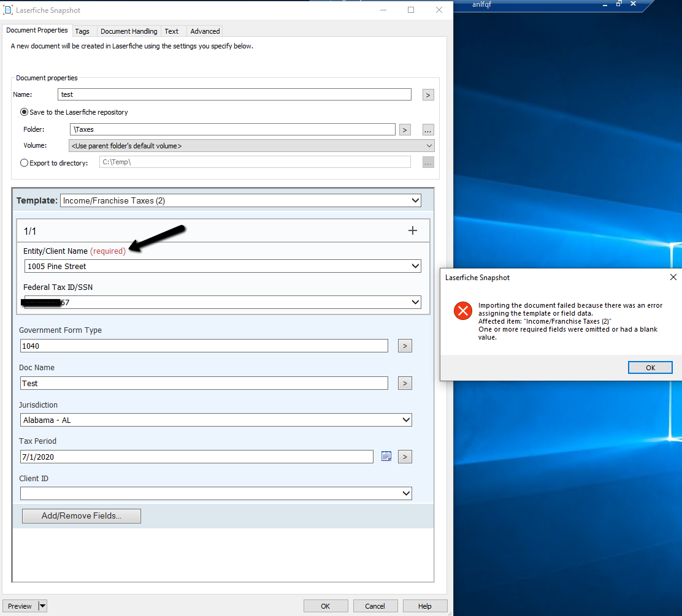Click the Add/Remove Fields button

[x=82, y=516]
